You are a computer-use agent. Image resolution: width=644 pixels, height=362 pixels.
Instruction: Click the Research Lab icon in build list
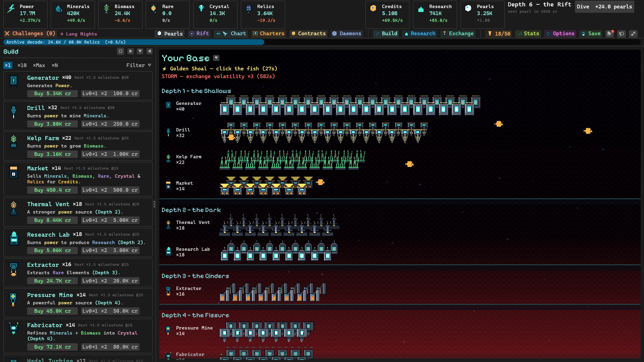pyautogui.click(x=14, y=238)
